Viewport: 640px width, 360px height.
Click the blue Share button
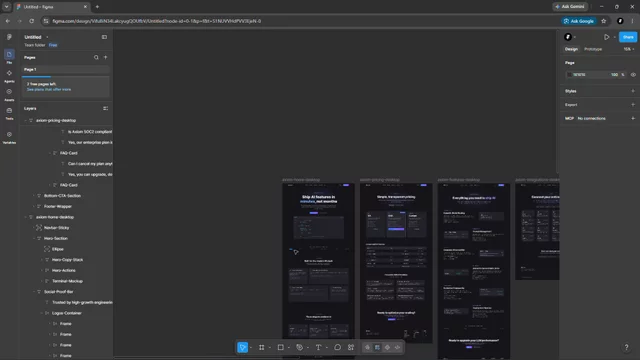pyautogui.click(x=628, y=37)
